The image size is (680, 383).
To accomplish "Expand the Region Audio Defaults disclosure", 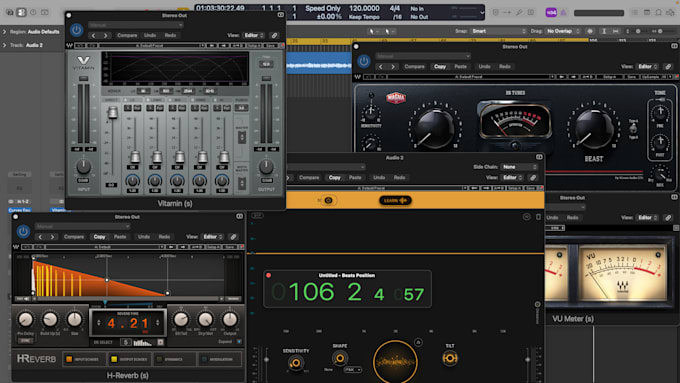I will [x=4, y=32].
